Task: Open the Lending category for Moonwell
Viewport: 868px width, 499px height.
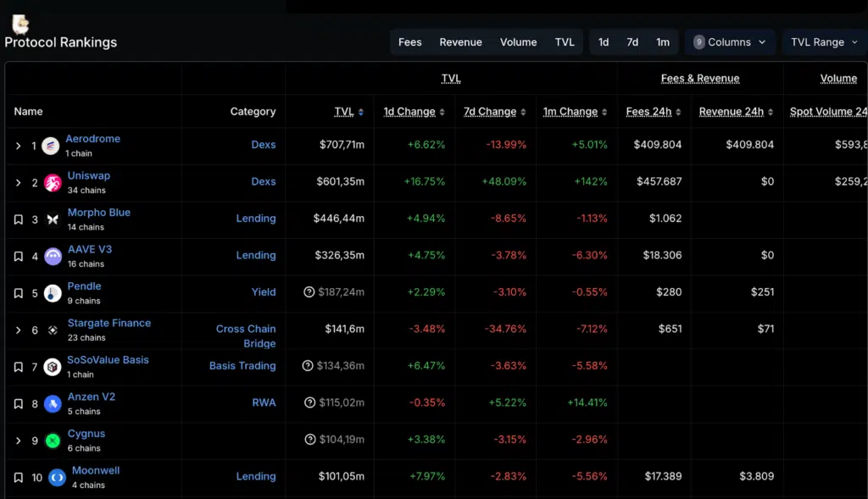Action: coord(255,477)
